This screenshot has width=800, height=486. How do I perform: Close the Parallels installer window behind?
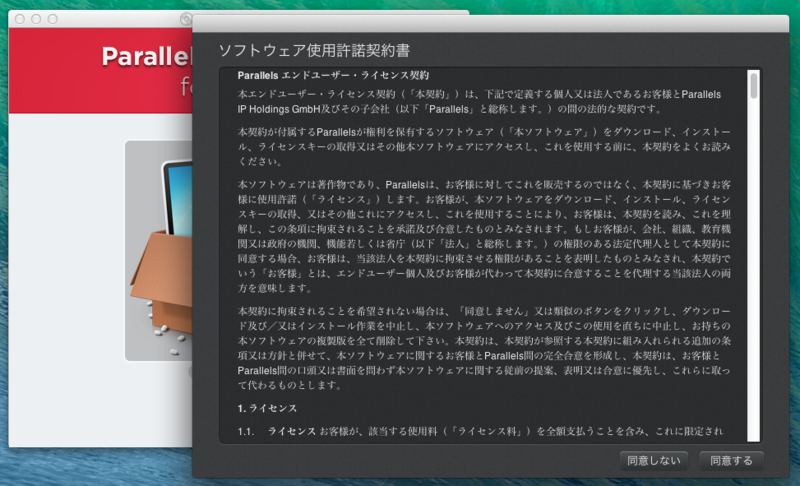tap(20, 19)
